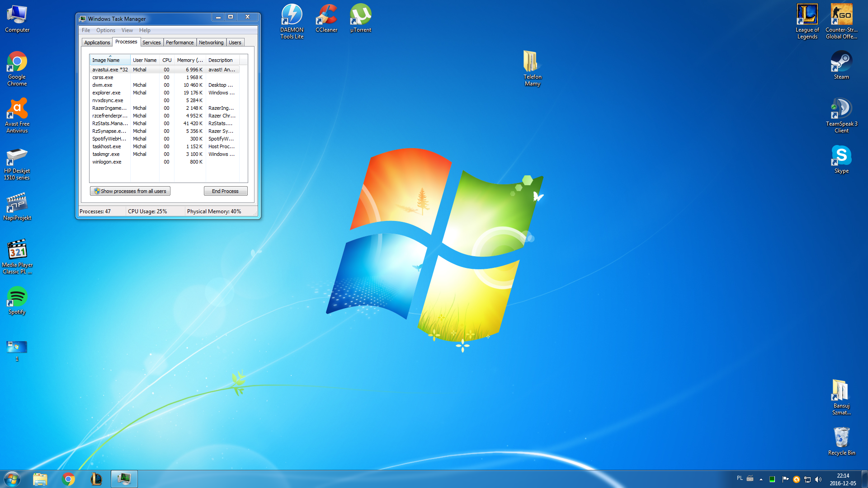The height and width of the screenshot is (488, 868).
Task: Switch to the Services tab
Action: (151, 42)
